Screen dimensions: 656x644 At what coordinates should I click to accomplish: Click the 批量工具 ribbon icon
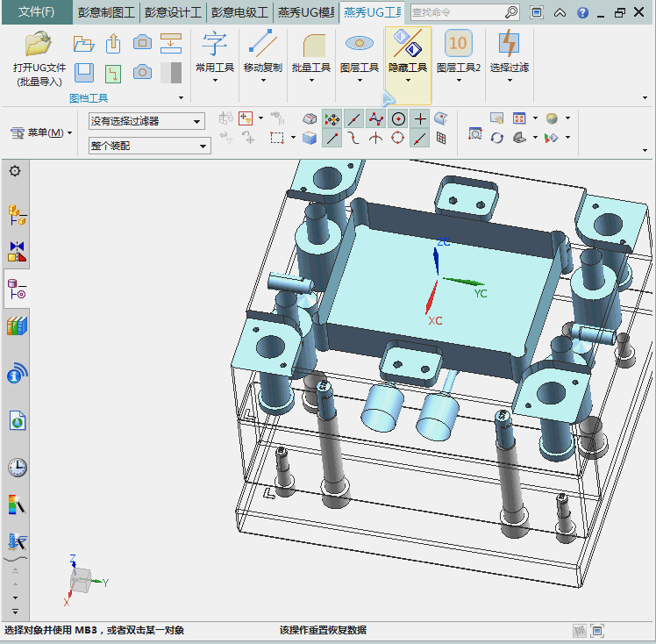[x=310, y=44]
